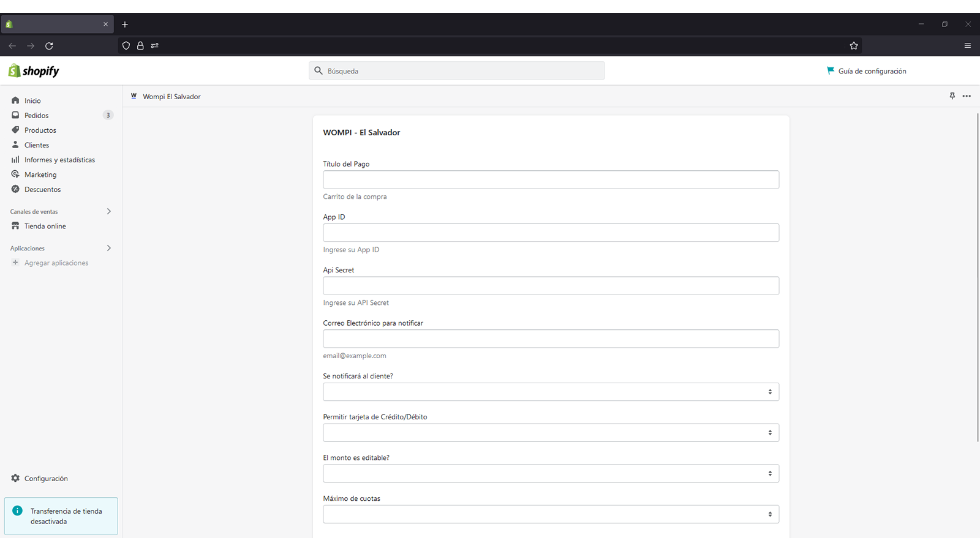This screenshot has height=551, width=980.
Task: Open Permitir tarjeta de Crédito/Débito dropdown
Action: click(x=551, y=433)
